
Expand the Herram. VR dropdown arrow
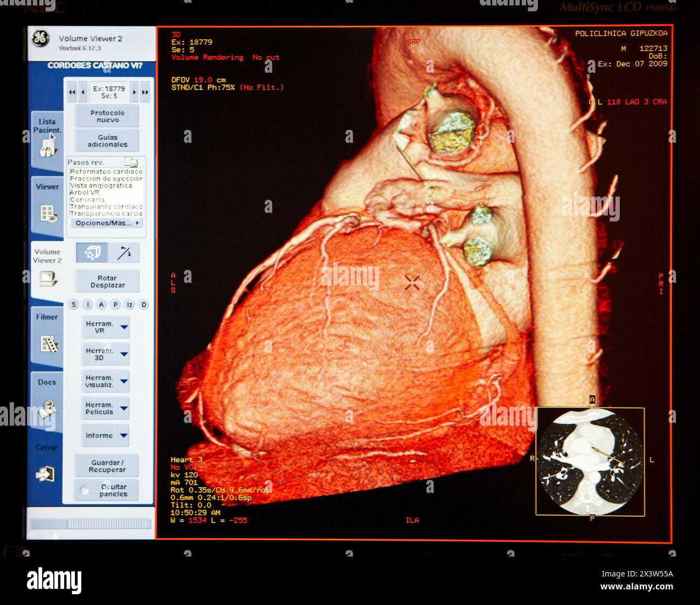(x=124, y=327)
